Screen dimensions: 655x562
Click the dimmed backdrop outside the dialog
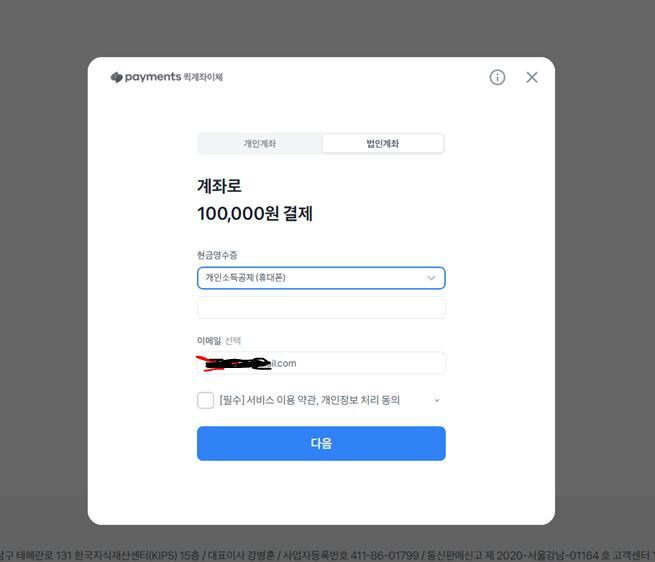point(42,251)
